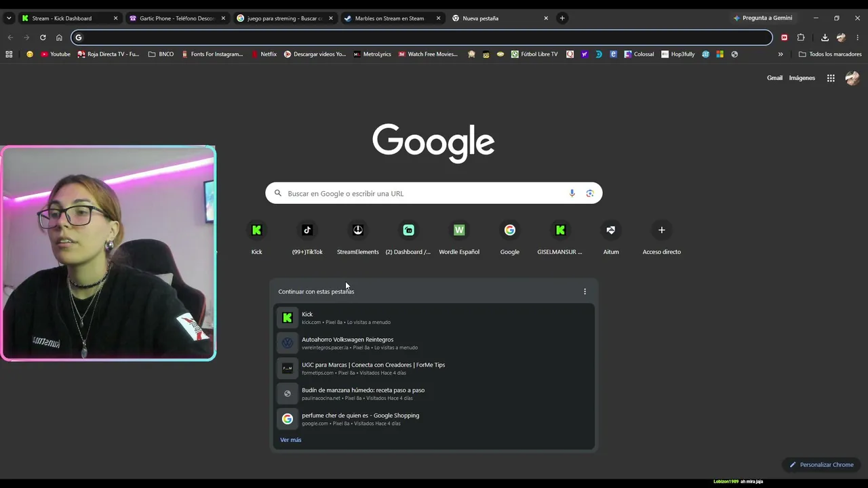Switch to the juego para streming search tab
Screen dimensions: 868x488
click(285, 18)
